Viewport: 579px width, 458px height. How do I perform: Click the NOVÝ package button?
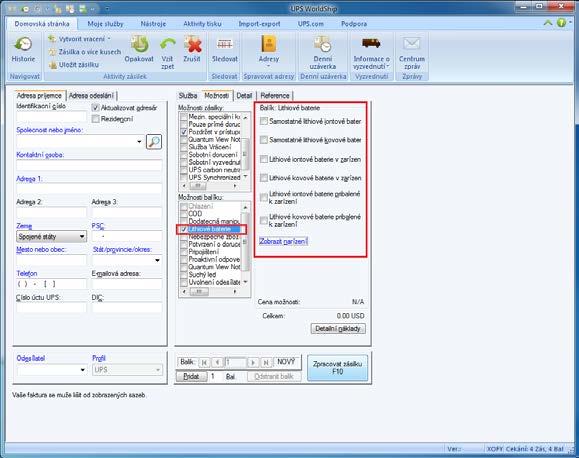point(286,362)
